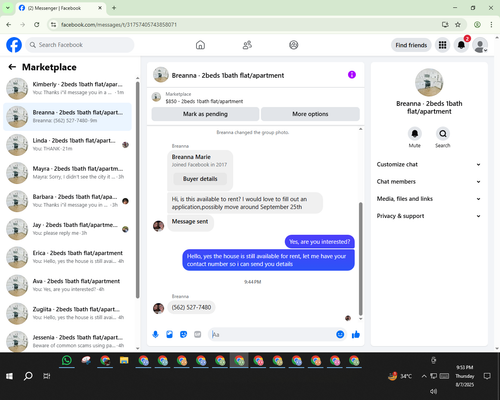Choose a GIF icon
500x400 pixels.
(x=198, y=334)
